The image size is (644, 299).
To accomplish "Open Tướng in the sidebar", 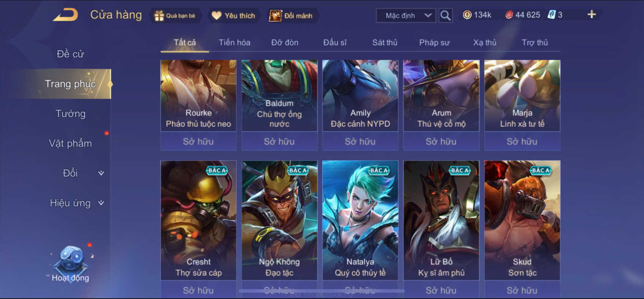I will (x=71, y=114).
